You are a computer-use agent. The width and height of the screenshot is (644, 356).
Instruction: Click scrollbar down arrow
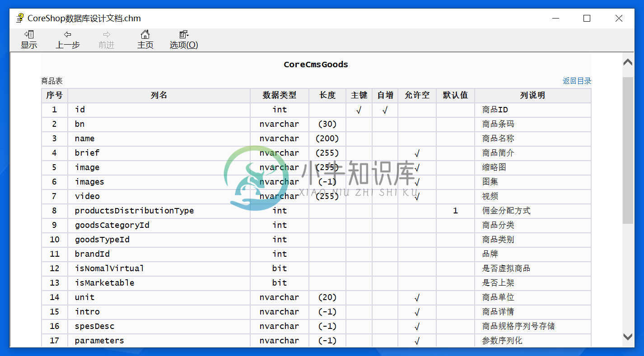click(x=628, y=337)
